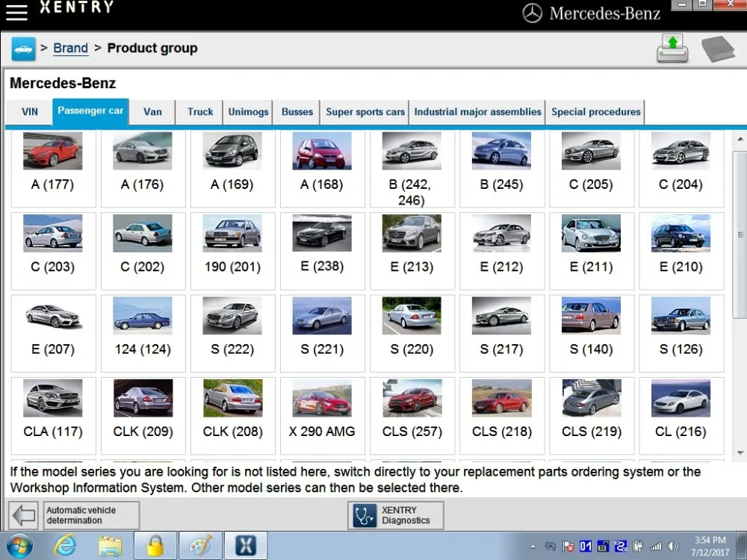This screenshot has height=560, width=747.
Task: Click the XENTRY X icon on taskbar
Action: (x=246, y=546)
